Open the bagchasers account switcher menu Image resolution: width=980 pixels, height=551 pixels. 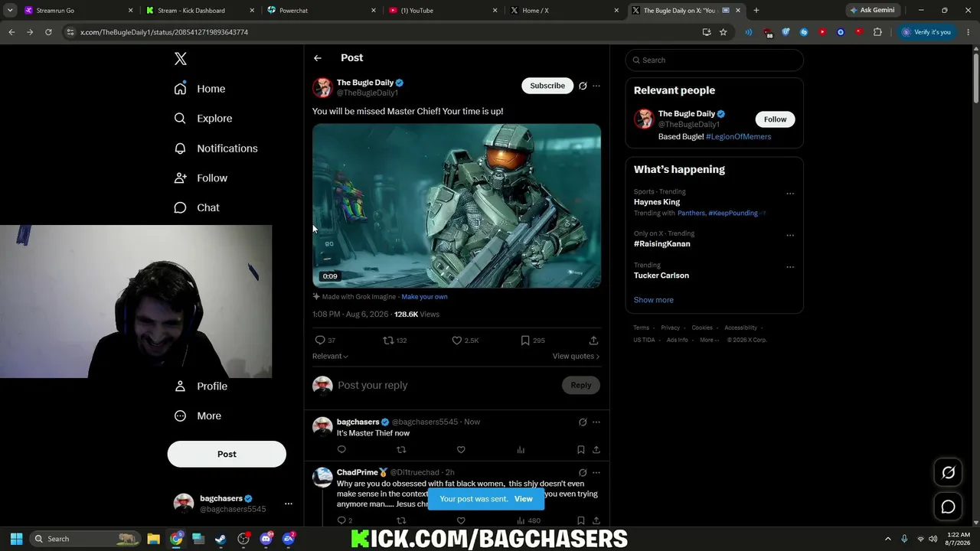coord(288,504)
